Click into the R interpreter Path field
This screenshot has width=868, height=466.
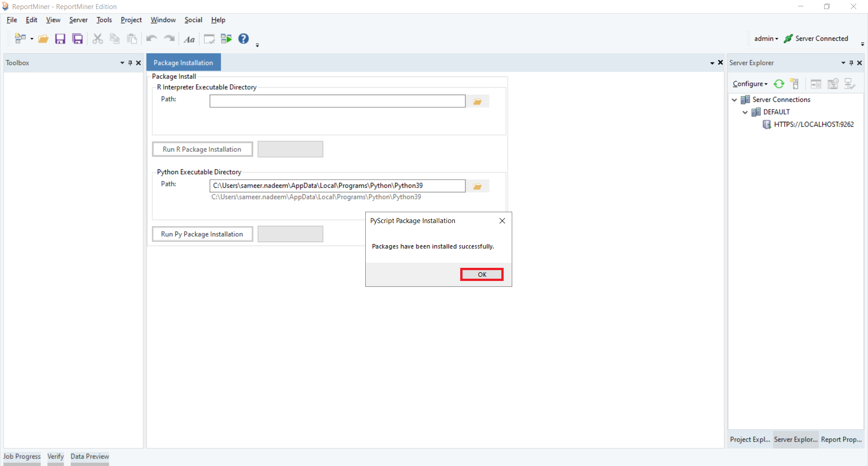337,101
